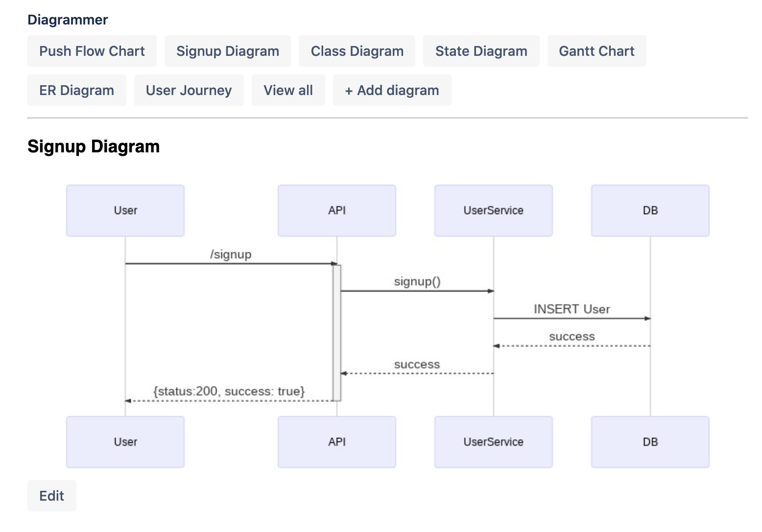Click the top UserService participant box
The image size is (762, 532).
[493, 211]
